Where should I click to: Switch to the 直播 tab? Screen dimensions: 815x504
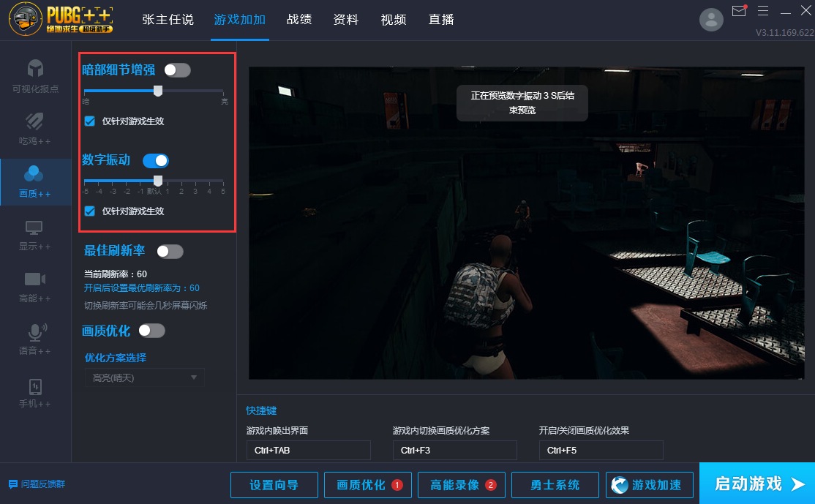point(441,20)
